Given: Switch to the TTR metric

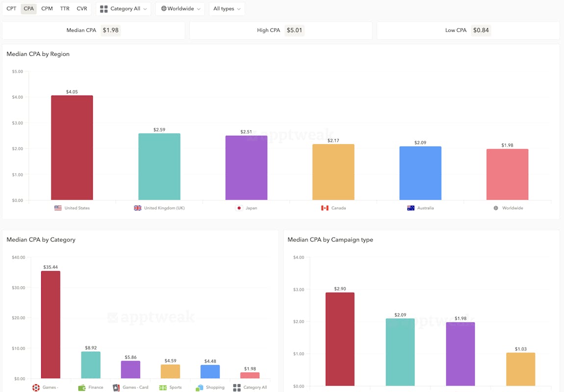Looking at the screenshot, I should [x=65, y=9].
